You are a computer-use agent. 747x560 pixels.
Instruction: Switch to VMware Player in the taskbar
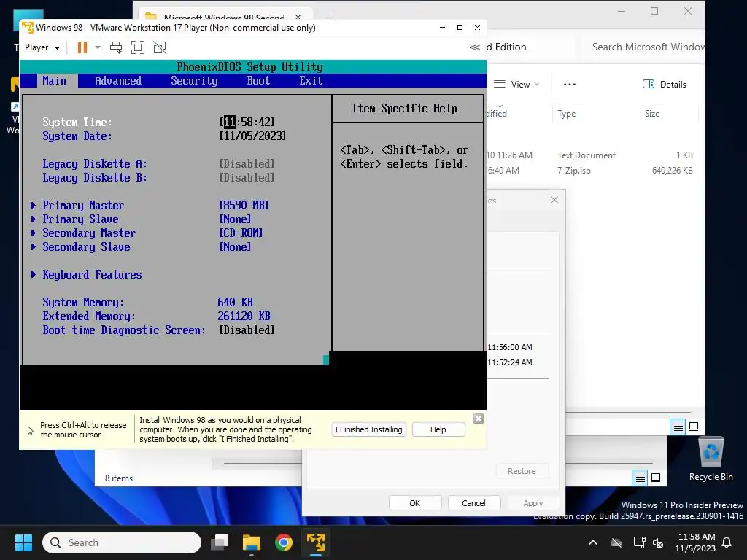coord(315,542)
